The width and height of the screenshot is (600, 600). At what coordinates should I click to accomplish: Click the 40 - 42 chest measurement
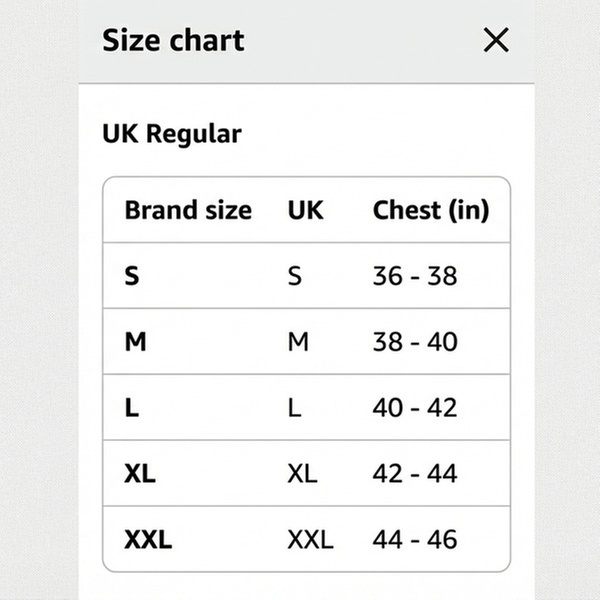pos(415,408)
